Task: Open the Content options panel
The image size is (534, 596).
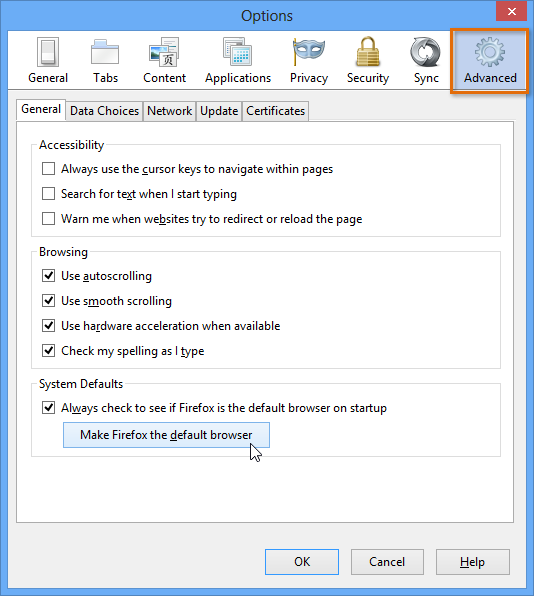Action: pyautogui.click(x=164, y=61)
